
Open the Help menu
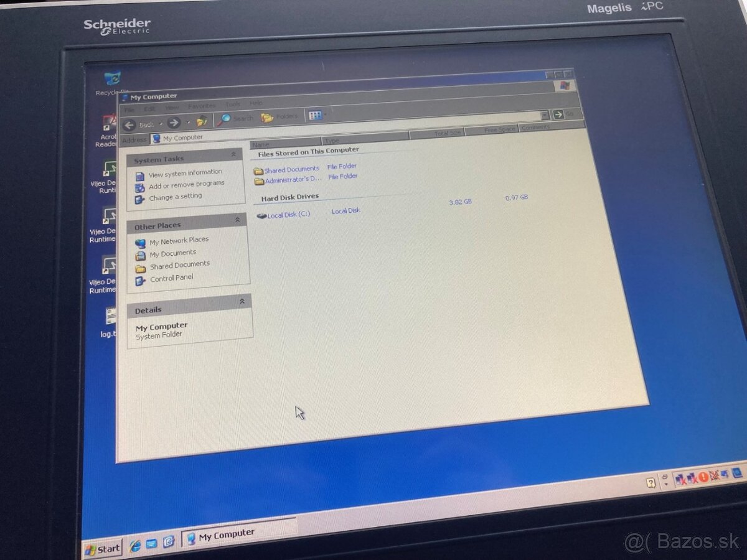tap(256, 103)
